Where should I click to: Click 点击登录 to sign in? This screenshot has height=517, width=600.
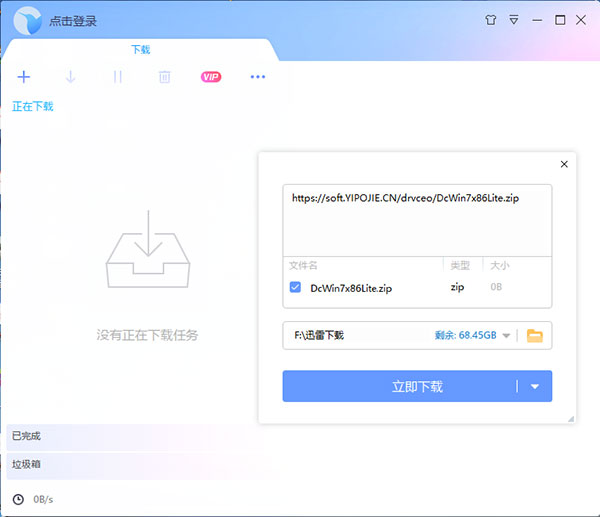[73, 21]
